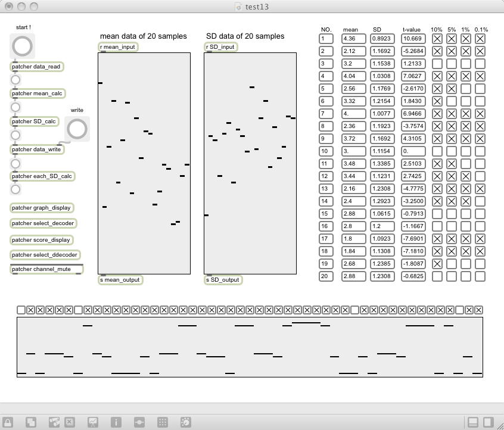Click the lock patcher icon in bottom toolbar
This screenshot has height=430, width=504.
click(x=8, y=422)
